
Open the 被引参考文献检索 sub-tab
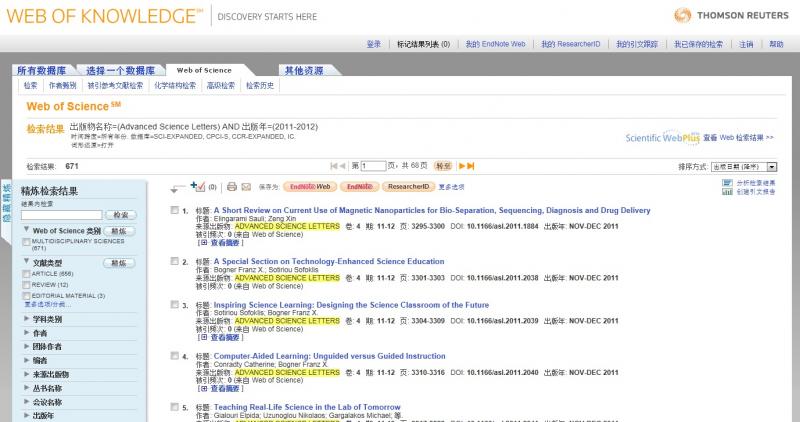coord(115,86)
